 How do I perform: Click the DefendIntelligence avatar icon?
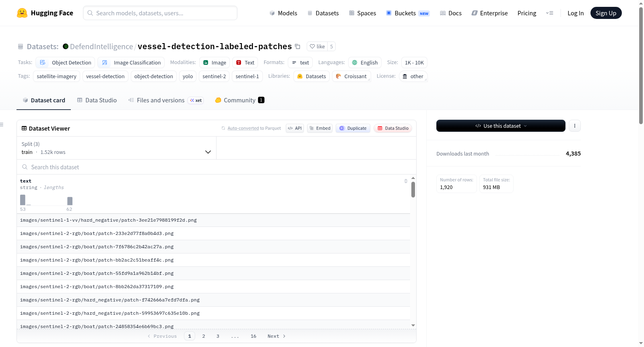coord(66,46)
